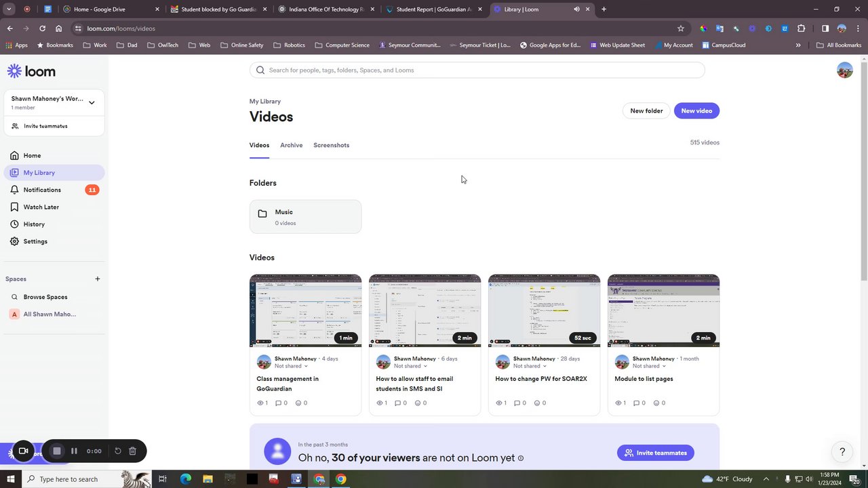Restart the recording with the undo icon
Screen dimensions: 868x488
click(x=117, y=451)
